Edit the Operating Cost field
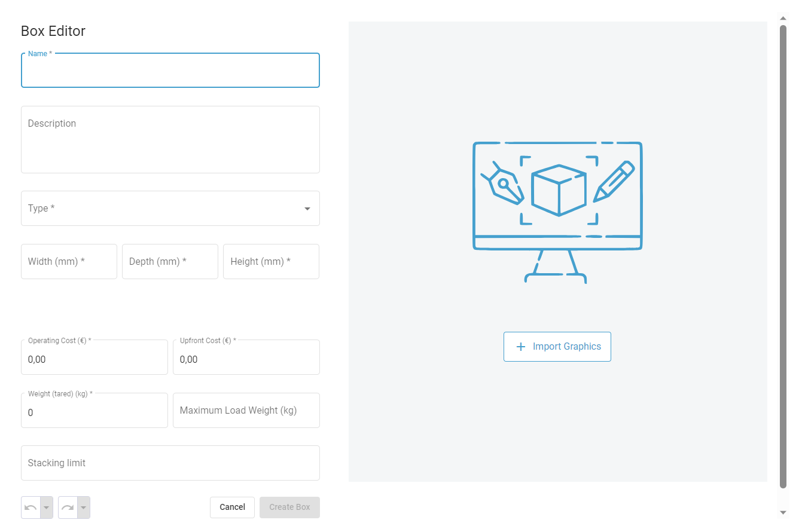802x532 pixels. tap(94, 360)
